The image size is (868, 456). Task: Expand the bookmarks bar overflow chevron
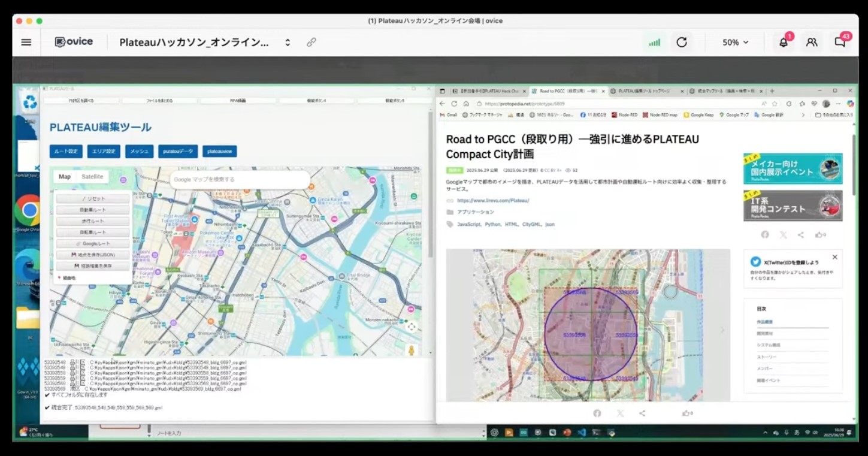(803, 115)
